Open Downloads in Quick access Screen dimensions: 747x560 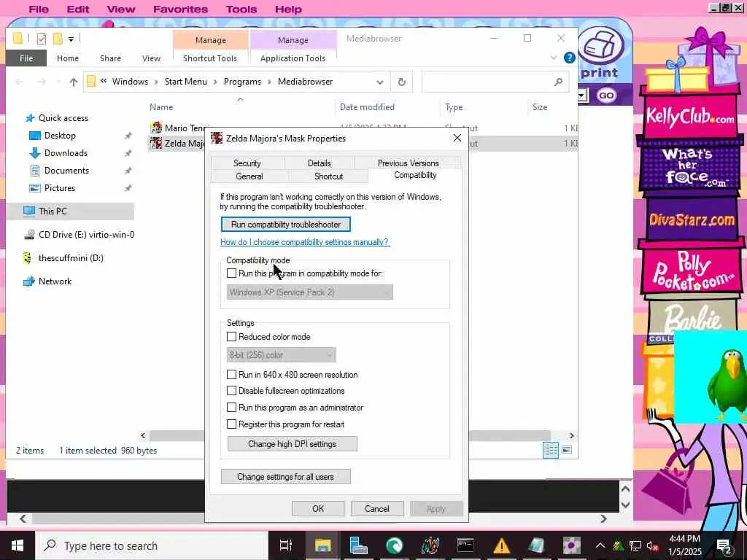pos(65,153)
